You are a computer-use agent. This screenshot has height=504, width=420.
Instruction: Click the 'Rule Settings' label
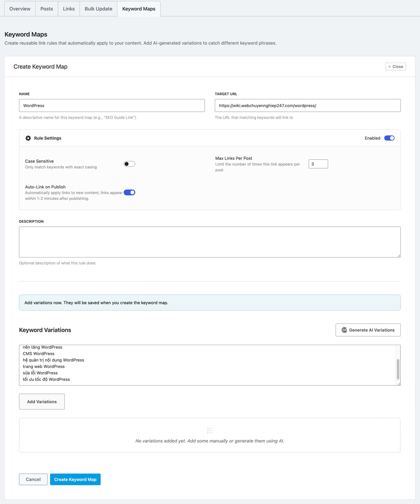pyautogui.click(x=47, y=138)
